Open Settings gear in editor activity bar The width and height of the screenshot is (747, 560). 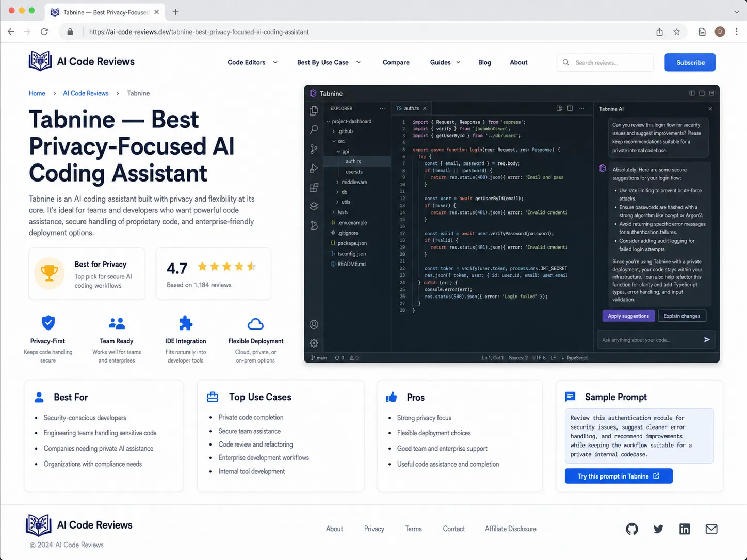314,343
